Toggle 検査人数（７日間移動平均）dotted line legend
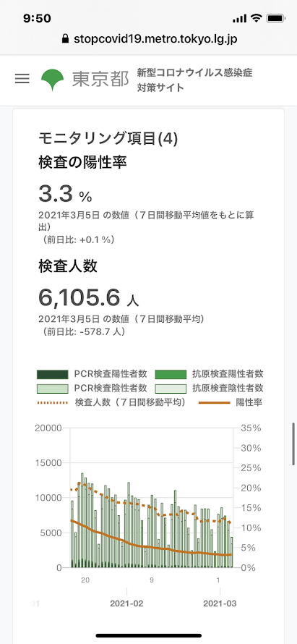The height and width of the screenshot is (644, 297). pos(111,402)
